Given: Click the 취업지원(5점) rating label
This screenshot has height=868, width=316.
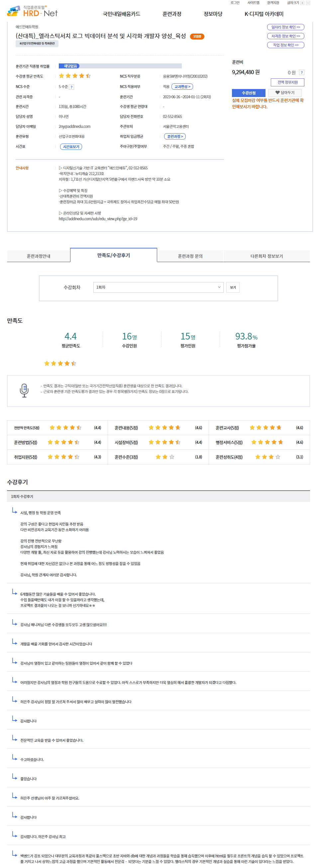Looking at the screenshot, I should 26,457.
